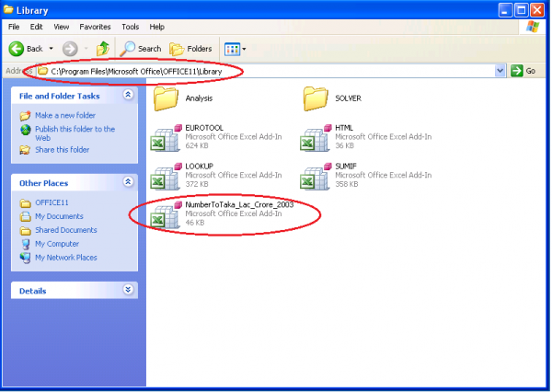Close the Library window
The image size is (552, 392).
pos(537,10)
